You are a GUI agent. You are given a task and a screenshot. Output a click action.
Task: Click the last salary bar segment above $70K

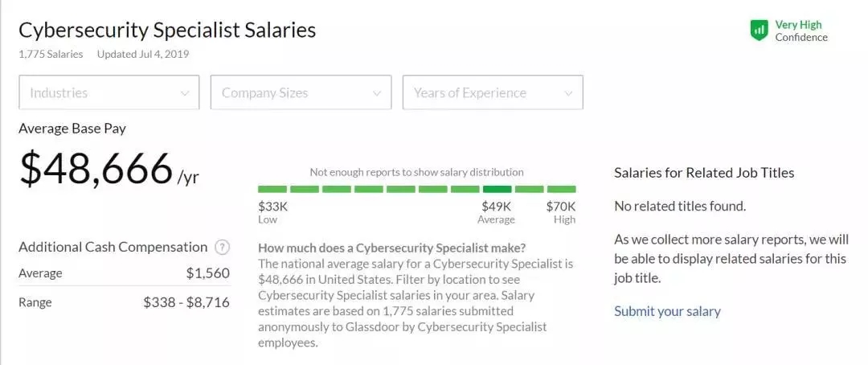tap(561, 189)
